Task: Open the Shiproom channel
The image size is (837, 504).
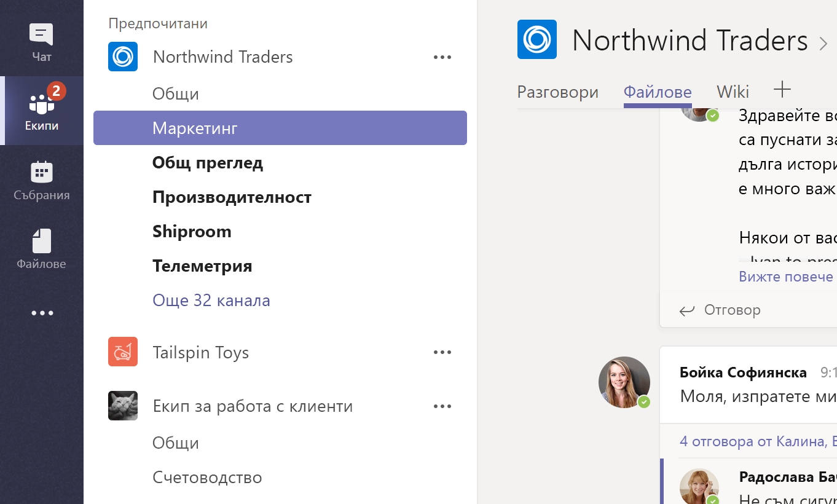Action: (192, 232)
